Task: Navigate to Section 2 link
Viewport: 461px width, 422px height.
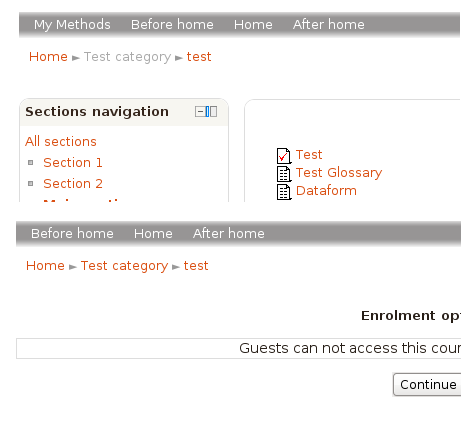Action: click(73, 184)
